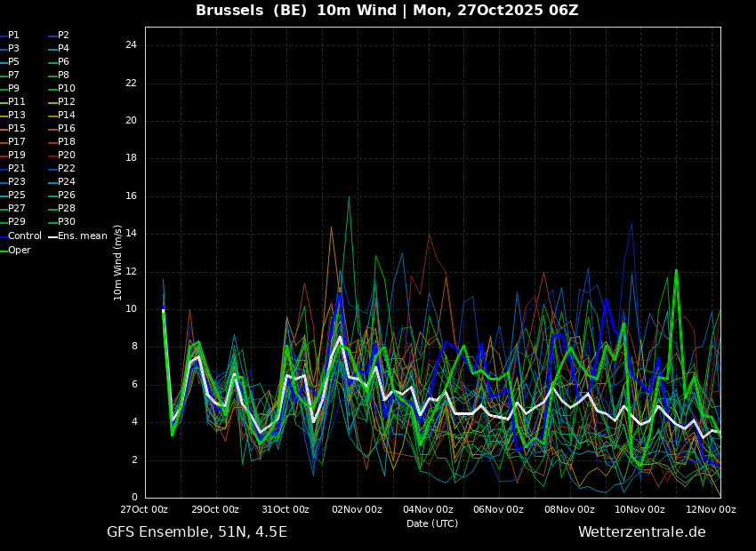The image size is (756, 551).
Task: Click the Date (UTC) axis title
Action: coord(432,523)
